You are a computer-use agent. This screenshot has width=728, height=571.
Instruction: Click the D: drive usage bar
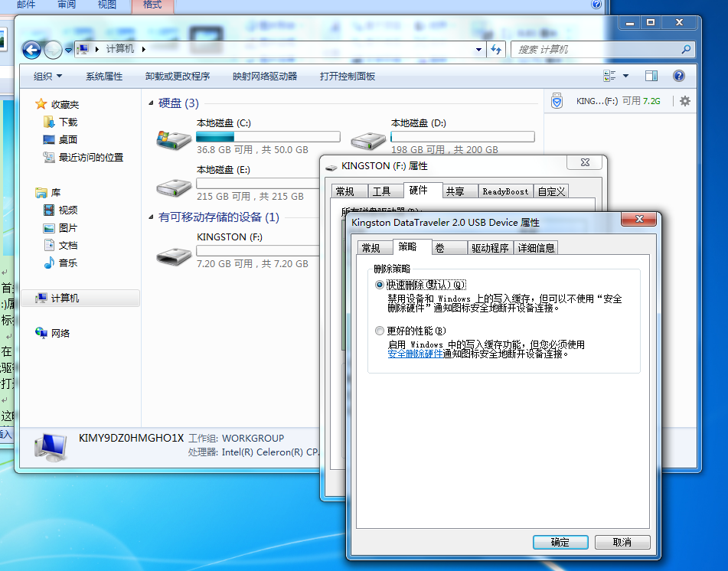[x=463, y=136]
